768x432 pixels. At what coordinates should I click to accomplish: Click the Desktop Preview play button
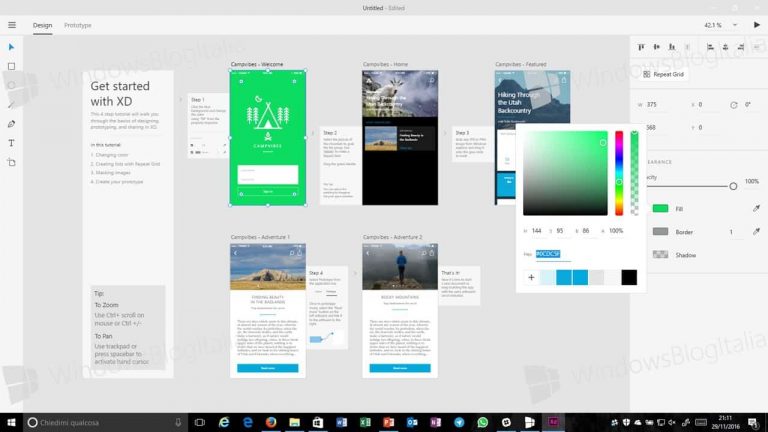pos(756,24)
